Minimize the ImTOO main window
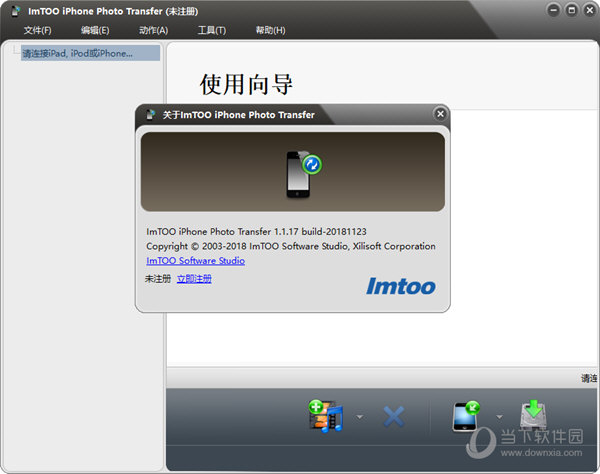 [x=553, y=10]
